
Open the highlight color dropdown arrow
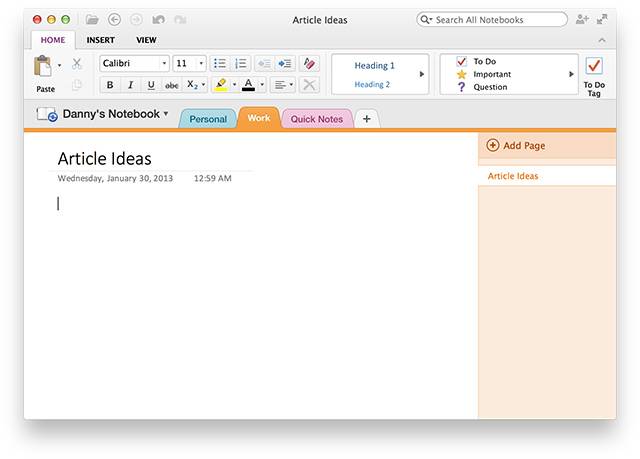click(x=234, y=85)
